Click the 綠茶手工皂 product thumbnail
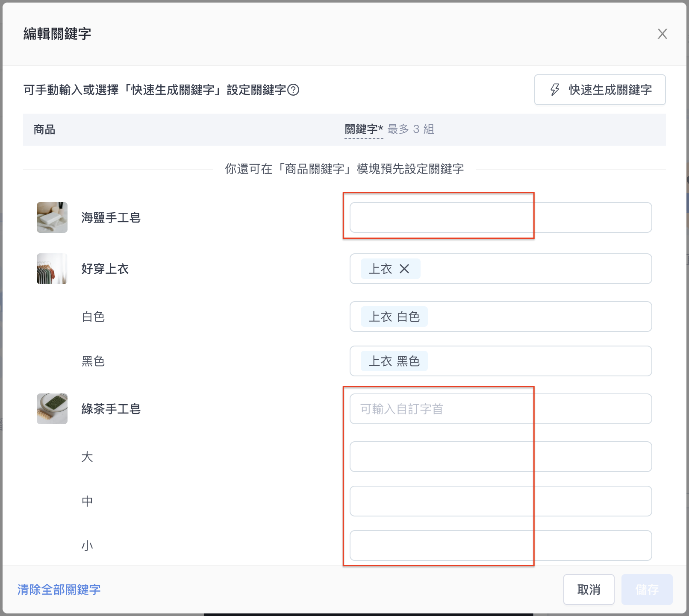The width and height of the screenshot is (689, 616). [x=52, y=409]
